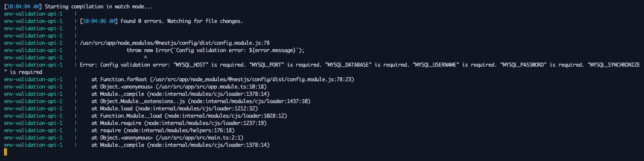
Task: Open the main.ts:2:1 file link
Action: [x=199, y=138]
